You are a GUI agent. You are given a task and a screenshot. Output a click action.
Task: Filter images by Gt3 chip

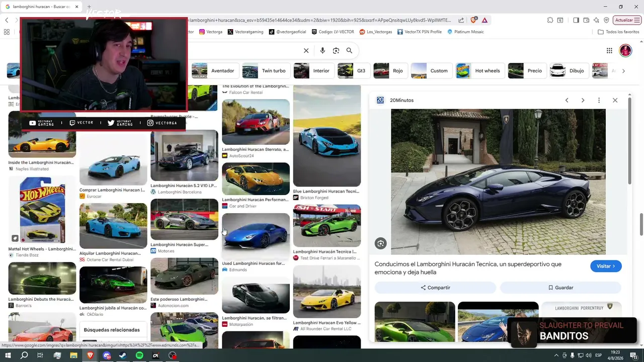pyautogui.click(x=353, y=71)
